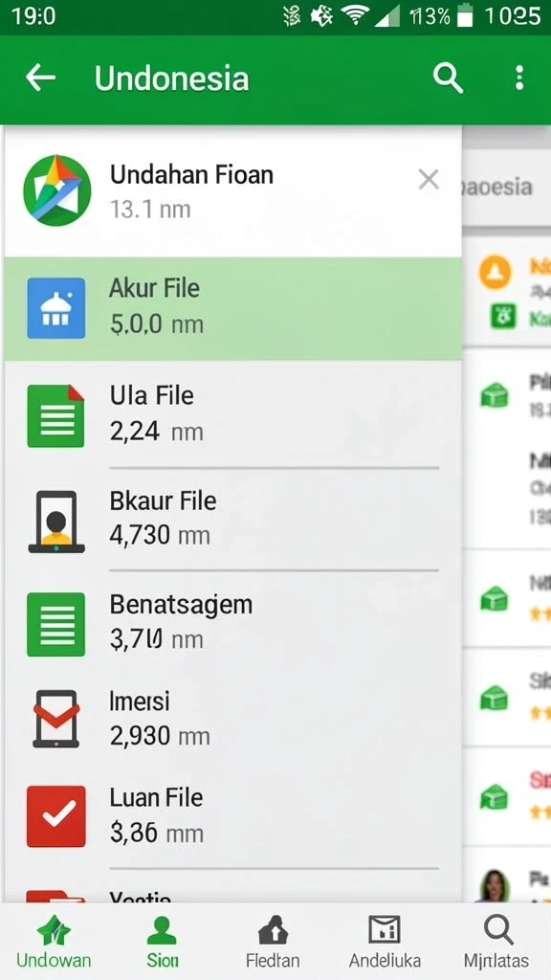Image resolution: width=551 pixels, height=980 pixels.
Task: Tap the Luan File red checkmark icon
Action: click(x=56, y=816)
